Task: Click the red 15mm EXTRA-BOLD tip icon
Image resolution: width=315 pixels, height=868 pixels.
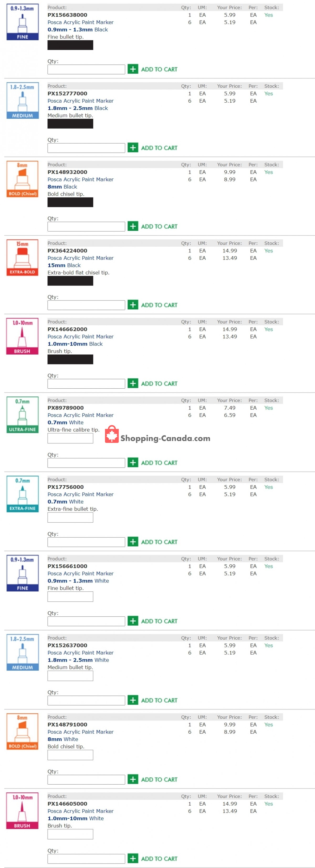Action: point(23,257)
